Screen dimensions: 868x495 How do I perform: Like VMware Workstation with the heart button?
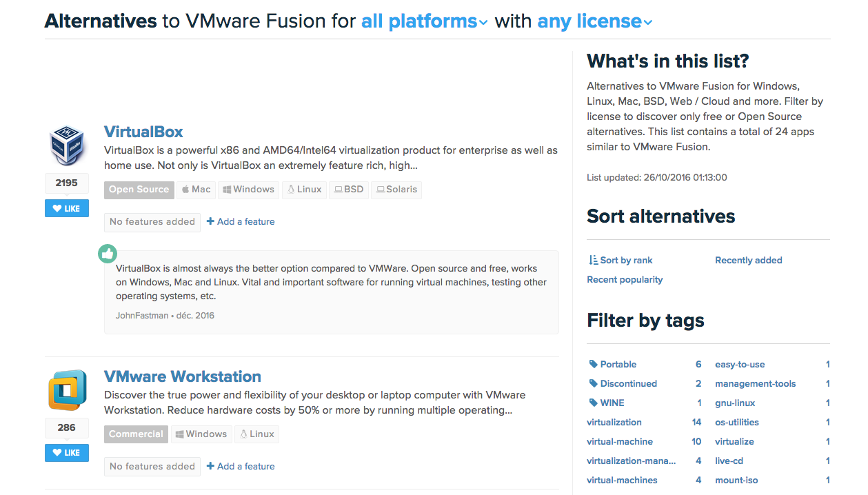pos(67,453)
